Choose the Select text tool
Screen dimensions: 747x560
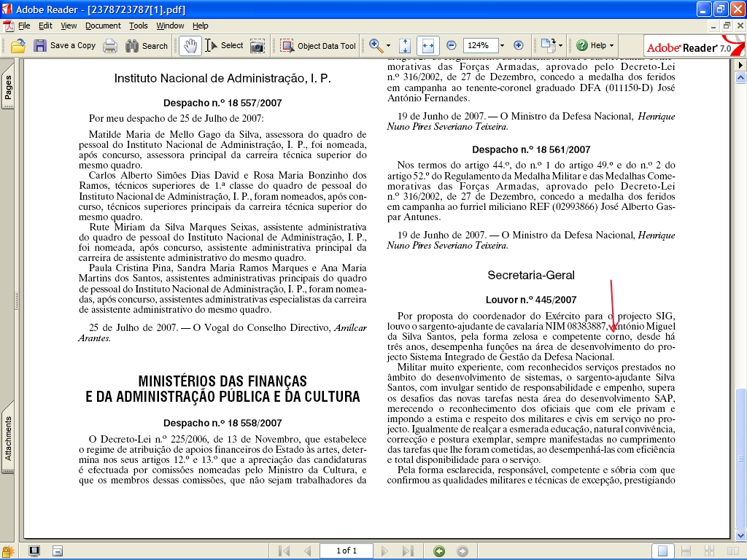225,46
